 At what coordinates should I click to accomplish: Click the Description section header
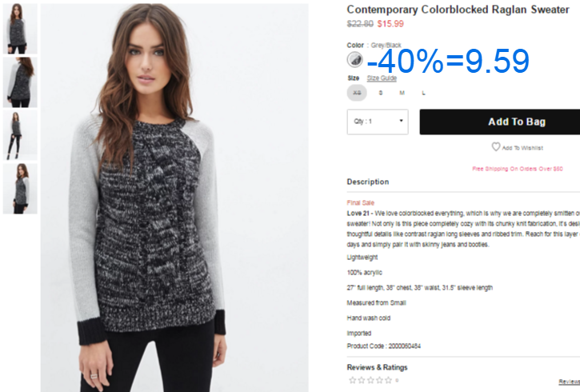pos(368,182)
